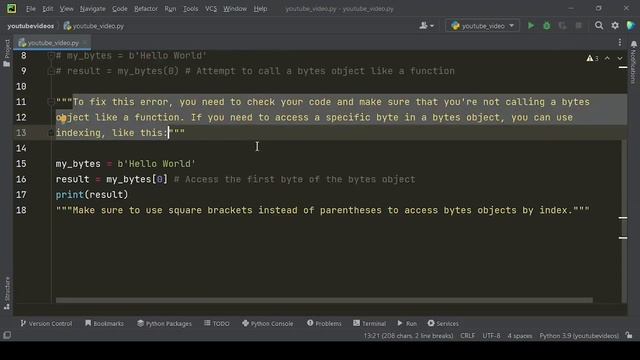Click youtube_video.py breadcrumb in navigation bar
Screen dimensions: 640x360
click(94, 26)
